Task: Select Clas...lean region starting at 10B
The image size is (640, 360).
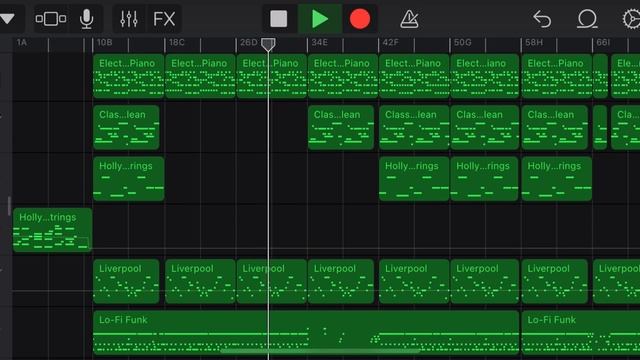Action: [x=126, y=127]
